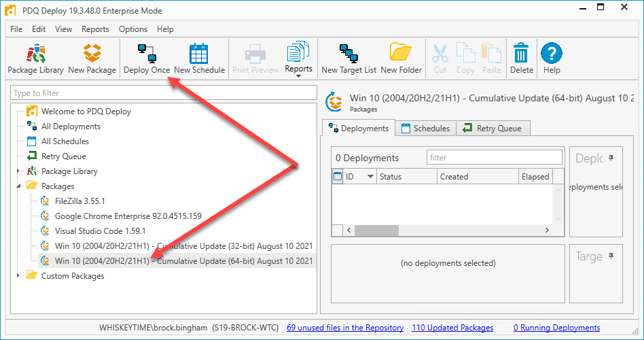Select Google Chrome Enterprise 92.0.4515.159 package
The height and width of the screenshot is (340, 644).
pos(128,216)
